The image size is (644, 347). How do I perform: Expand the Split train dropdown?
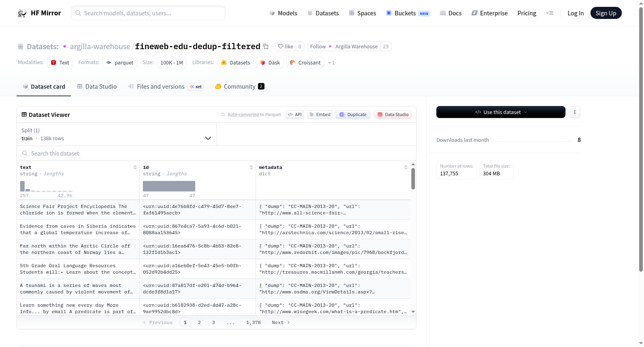(116, 134)
